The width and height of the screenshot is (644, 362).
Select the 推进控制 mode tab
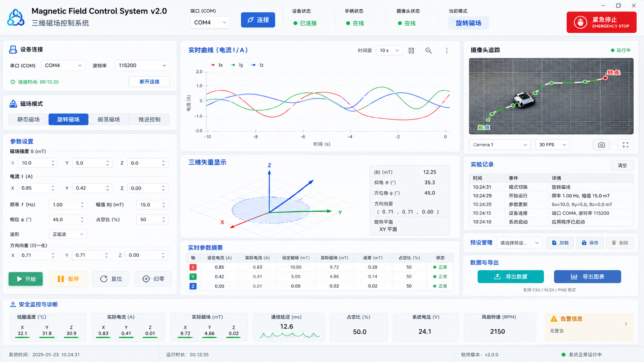coord(149,119)
